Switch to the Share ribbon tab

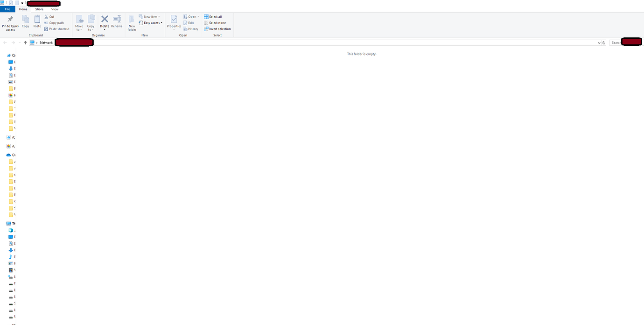pyautogui.click(x=39, y=9)
